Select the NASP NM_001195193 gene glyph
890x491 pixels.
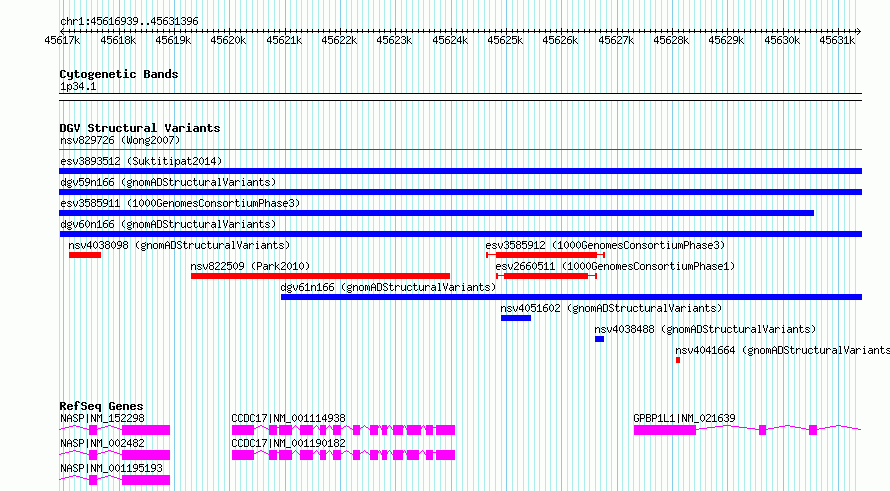115,480
